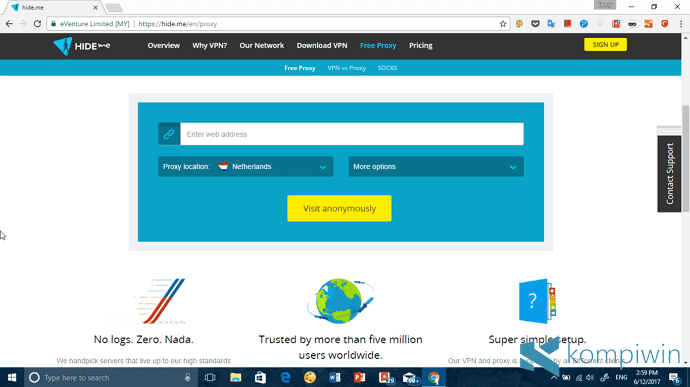Open the Download VPN page
The height and width of the screenshot is (387, 690).
[322, 45]
